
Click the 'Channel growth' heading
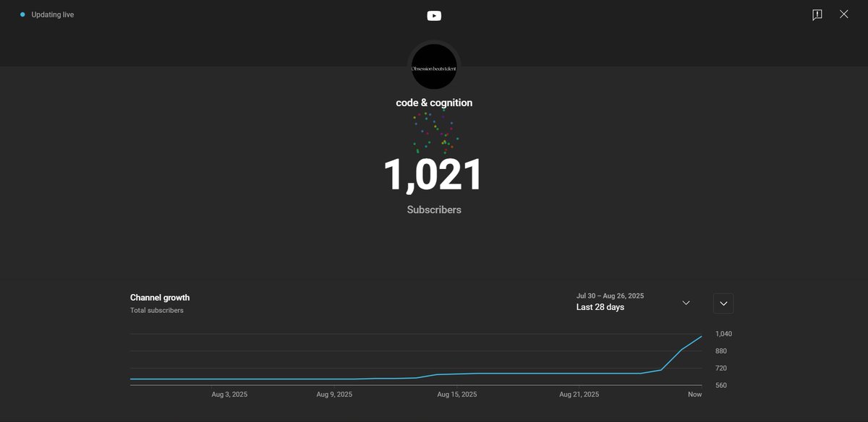coord(160,298)
